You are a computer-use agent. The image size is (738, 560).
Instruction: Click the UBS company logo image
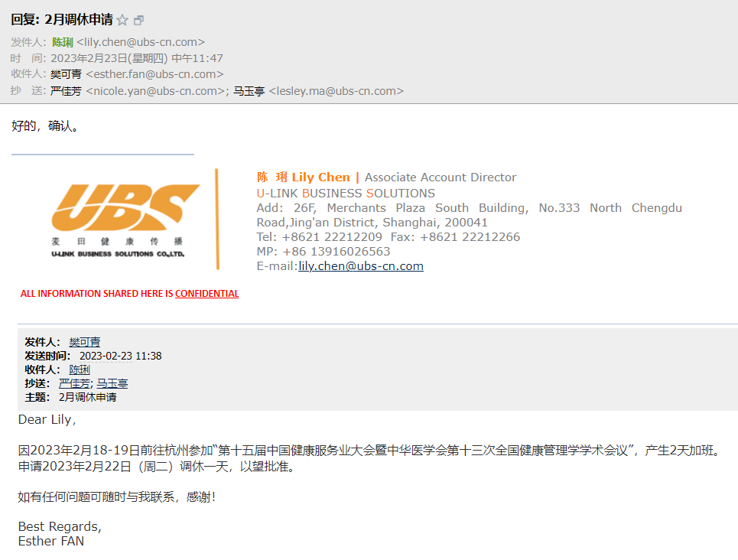[x=125, y=220]
